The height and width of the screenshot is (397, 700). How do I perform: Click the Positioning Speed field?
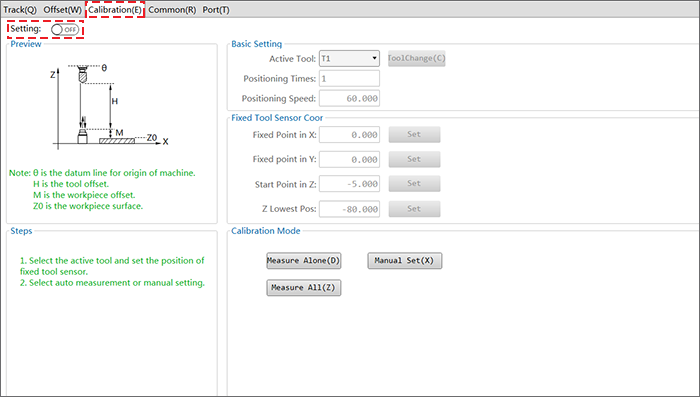pos(349,98)
